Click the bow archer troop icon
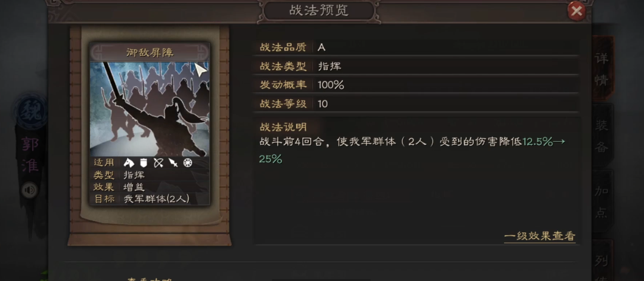The width and height of the screenshot is (644, 281). point(158,163)
